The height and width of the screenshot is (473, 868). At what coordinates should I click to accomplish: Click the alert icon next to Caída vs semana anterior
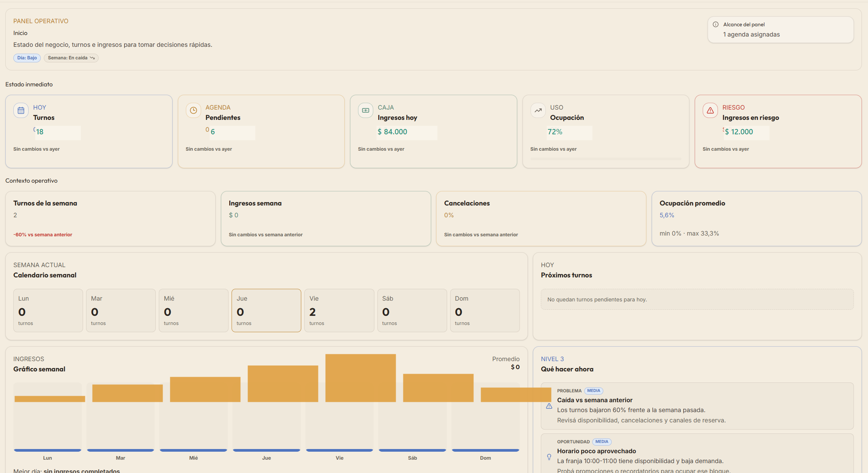coord(549,406)
